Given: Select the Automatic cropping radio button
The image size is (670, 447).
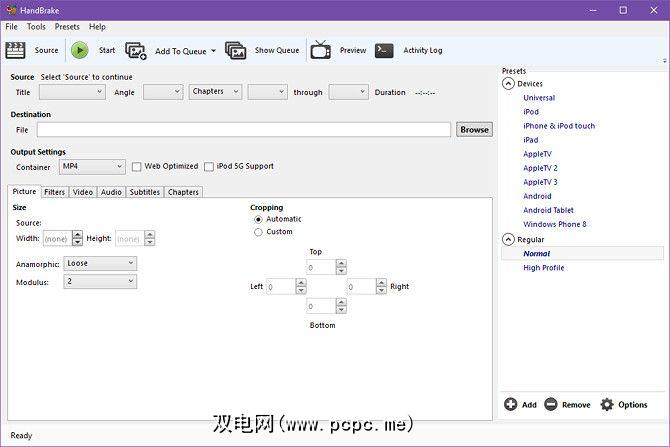Looking at the screenshot, I should click(x=258, y=220).
